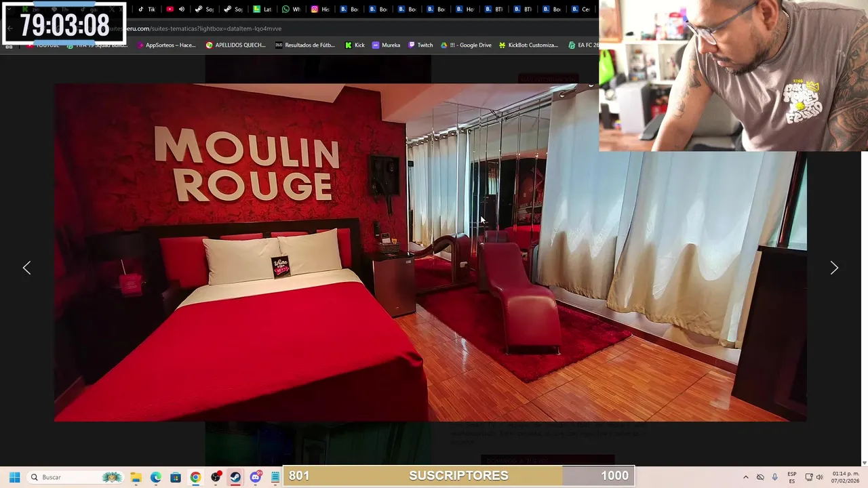Switch to the TikTok browser tab
Screen dimensions: 868x488
[146, 9]
